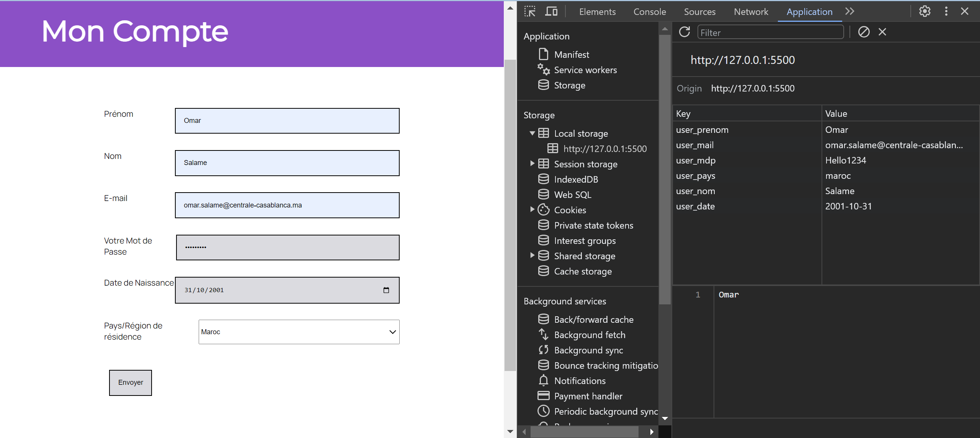Switch to the Console tab
This screenshot has width=980, height=438.
click(x=650, y=12)
